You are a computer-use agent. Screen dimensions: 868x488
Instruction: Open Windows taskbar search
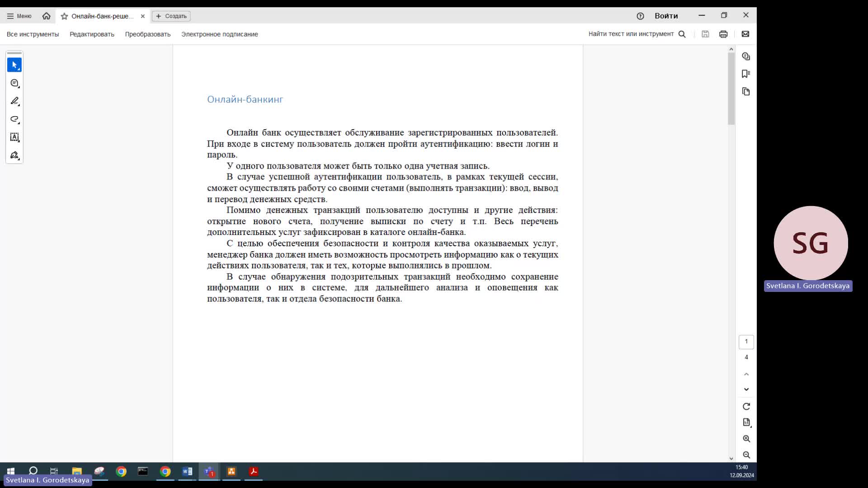tap(33, 471)
